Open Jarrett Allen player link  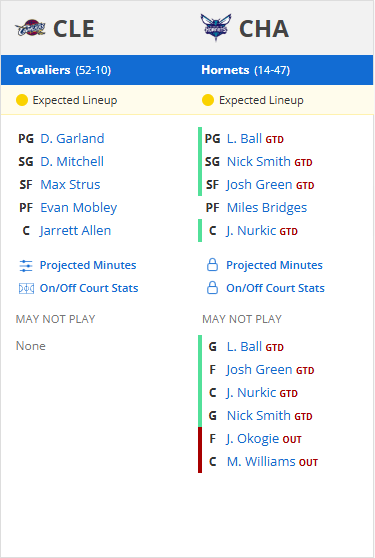click(75, 231)
